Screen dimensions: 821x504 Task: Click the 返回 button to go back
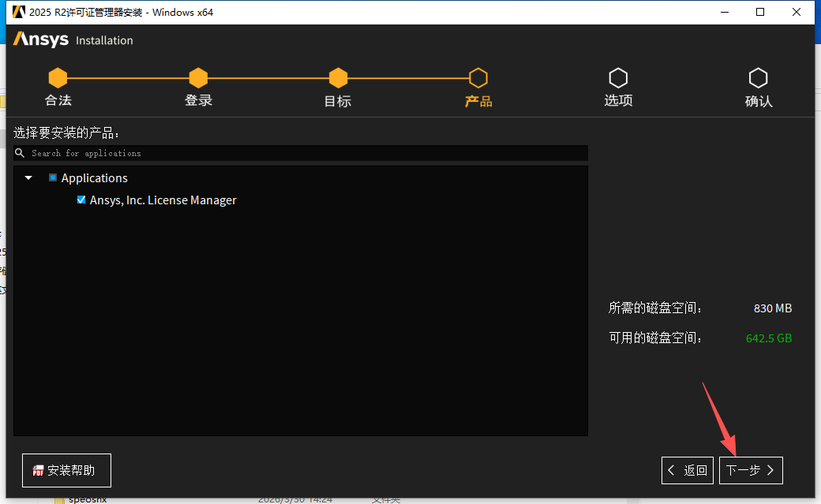(x=687, y=470)
